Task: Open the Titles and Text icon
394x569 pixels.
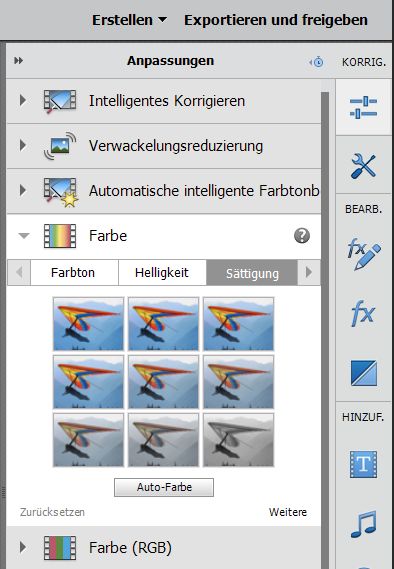Action: pos(364,464)
